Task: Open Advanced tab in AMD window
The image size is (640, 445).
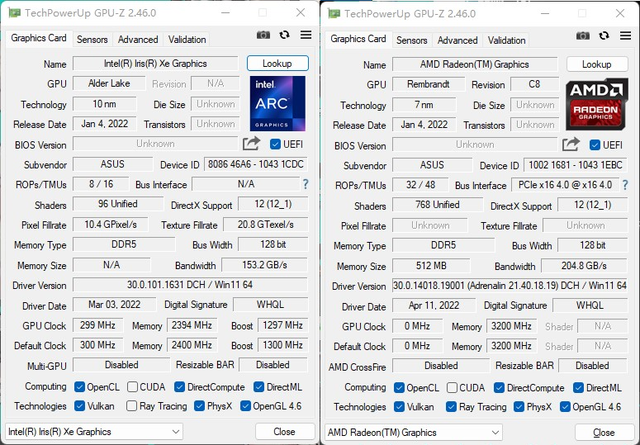Action: (458, 40)
